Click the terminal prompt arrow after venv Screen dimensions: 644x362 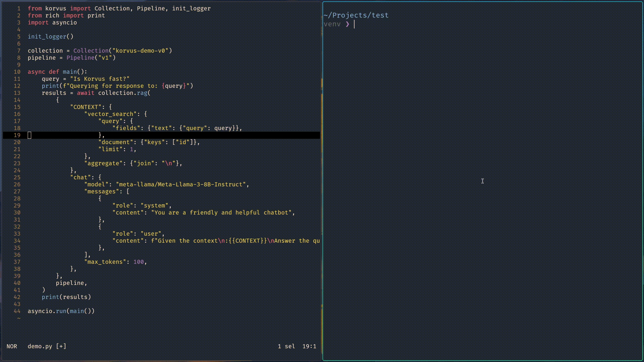pos(347,24)
